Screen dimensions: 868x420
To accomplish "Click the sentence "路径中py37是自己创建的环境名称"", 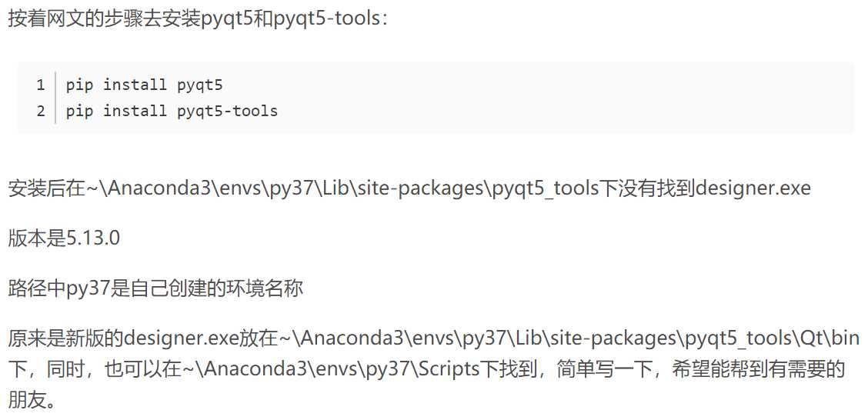I will tap(155, 288).
